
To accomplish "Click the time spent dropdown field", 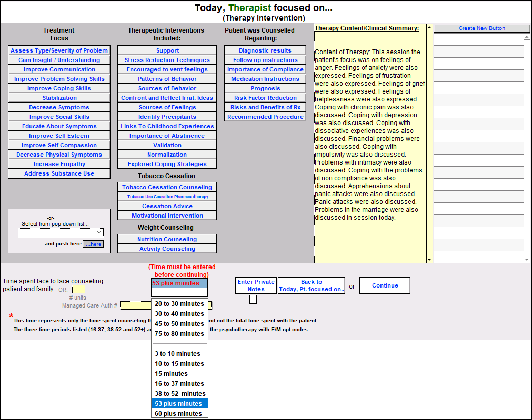I will (179, 288).
